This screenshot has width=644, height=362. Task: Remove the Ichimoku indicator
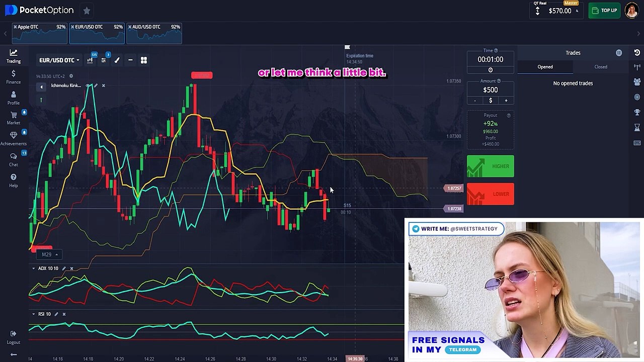click(x=103, y=85)
